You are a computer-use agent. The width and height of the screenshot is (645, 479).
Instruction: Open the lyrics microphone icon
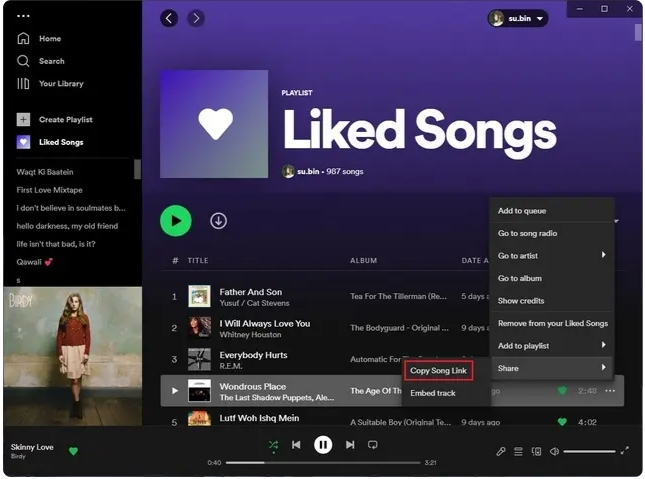[501, 451]
